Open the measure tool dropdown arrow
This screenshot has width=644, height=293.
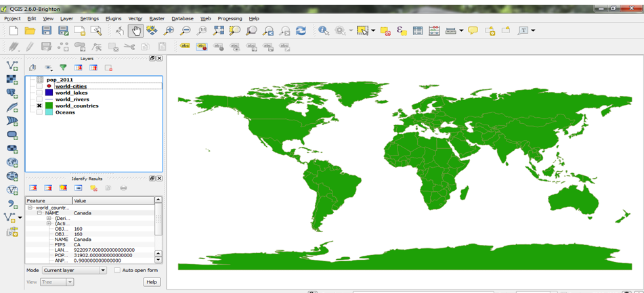coord(461,31)
